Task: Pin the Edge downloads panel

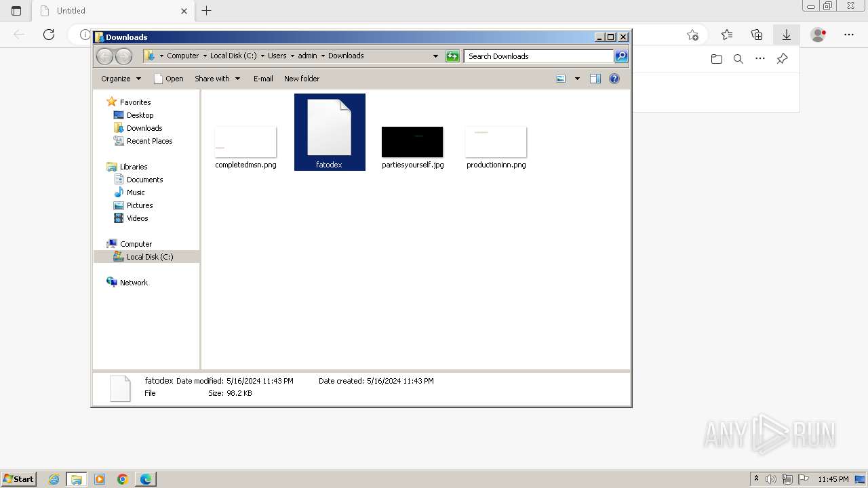Action: (782, 59)
